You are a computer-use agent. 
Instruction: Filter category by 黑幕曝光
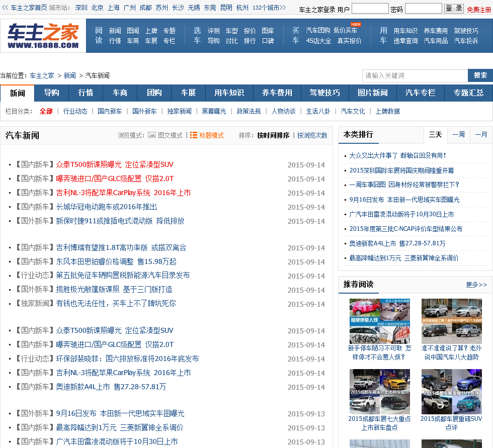(x=214, y=111)
